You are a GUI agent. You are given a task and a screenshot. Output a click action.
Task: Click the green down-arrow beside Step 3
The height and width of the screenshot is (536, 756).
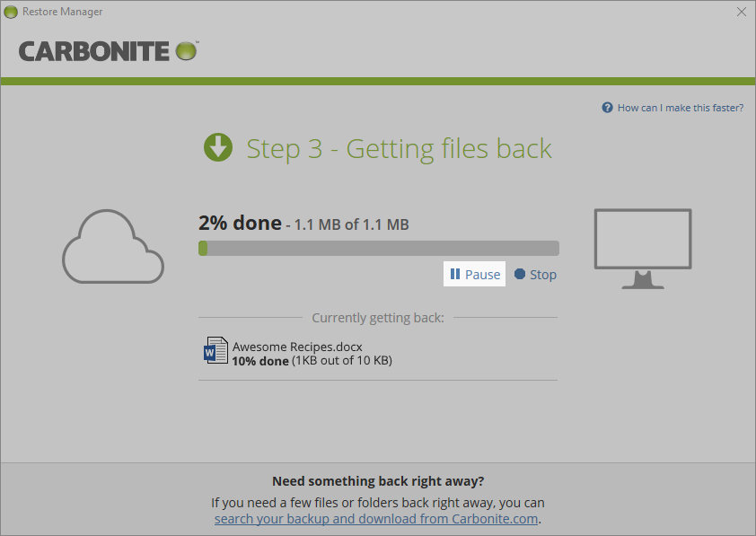point(218,147)
